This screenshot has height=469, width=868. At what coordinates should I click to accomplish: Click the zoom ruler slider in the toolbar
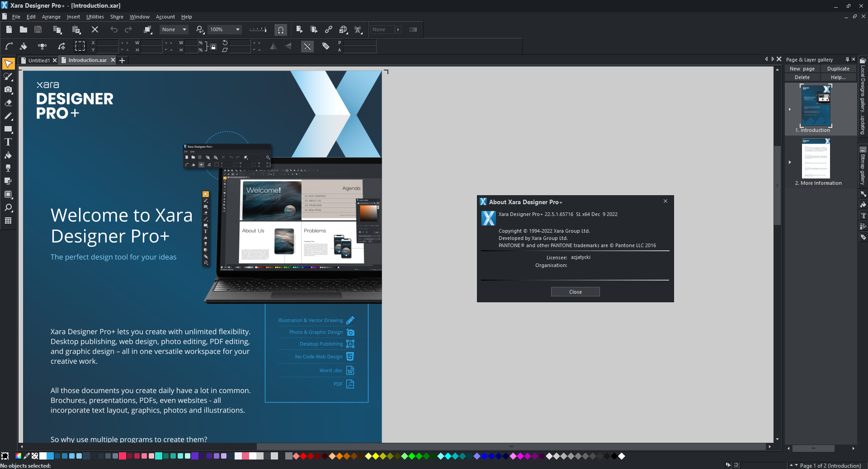(x=258, y=29)
